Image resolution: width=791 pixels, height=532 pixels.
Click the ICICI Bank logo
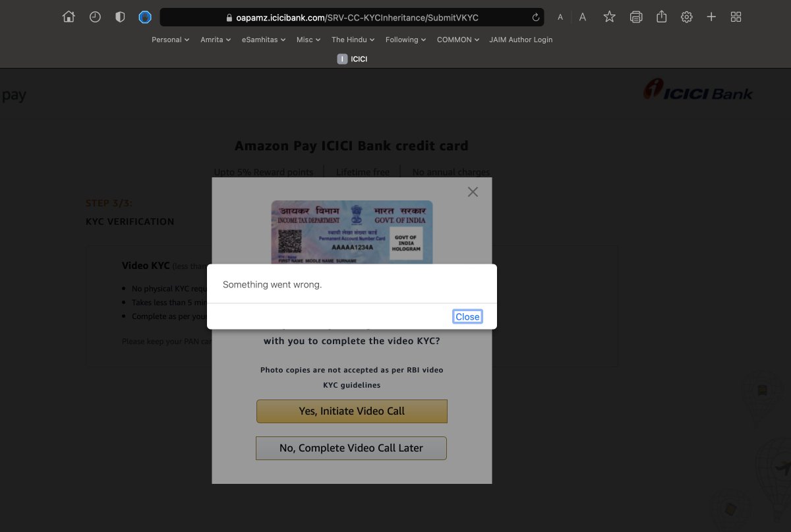coord(698,90)
